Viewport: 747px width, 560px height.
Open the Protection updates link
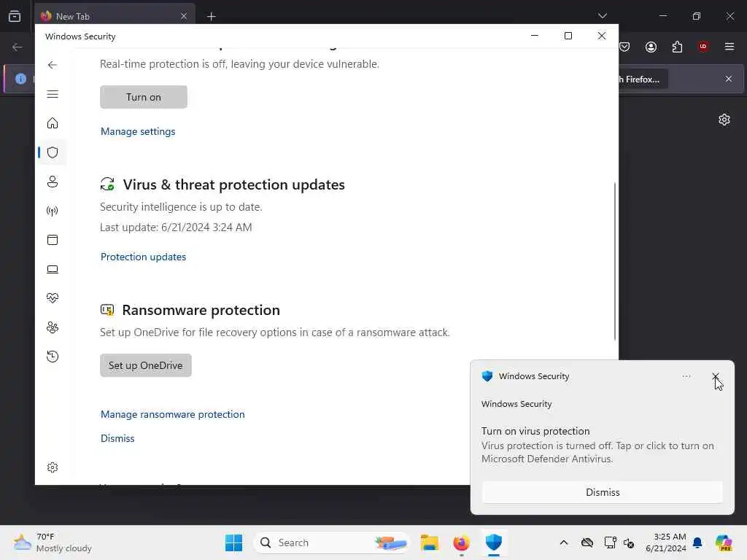point(143,257)
